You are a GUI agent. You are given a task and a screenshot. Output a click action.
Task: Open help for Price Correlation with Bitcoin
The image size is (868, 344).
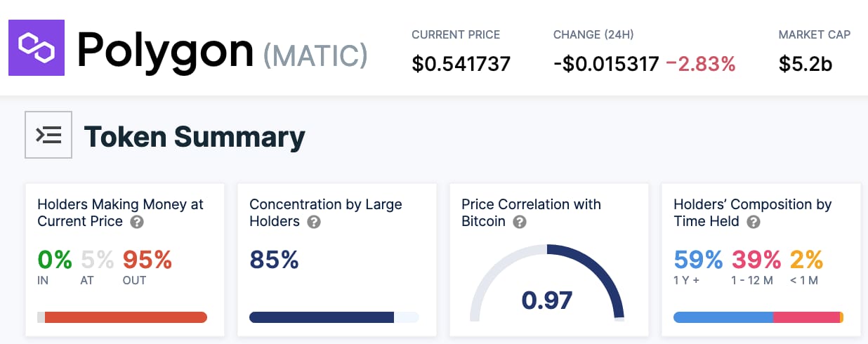click(520, 222)
